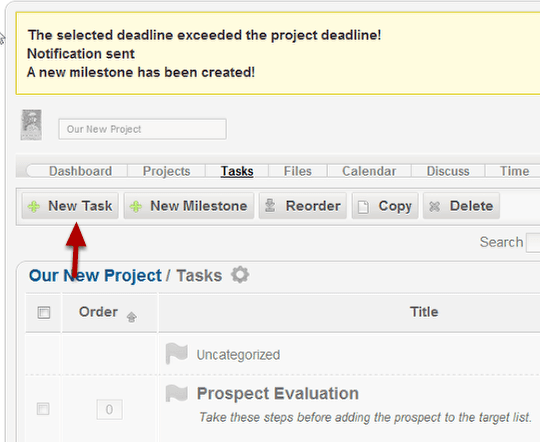This screenshot has height=442, width=540.
Task: Toggle the select-all checkbox in table header
Action: 44,313
